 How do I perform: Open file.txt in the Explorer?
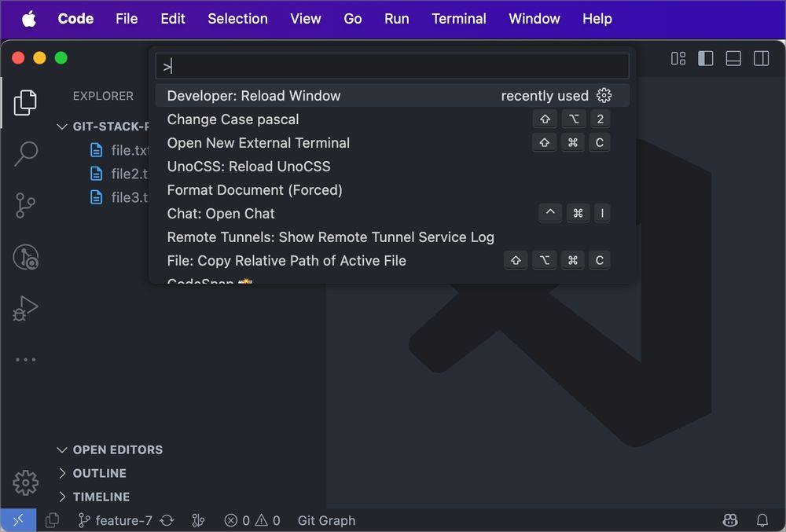pos(119,150)
